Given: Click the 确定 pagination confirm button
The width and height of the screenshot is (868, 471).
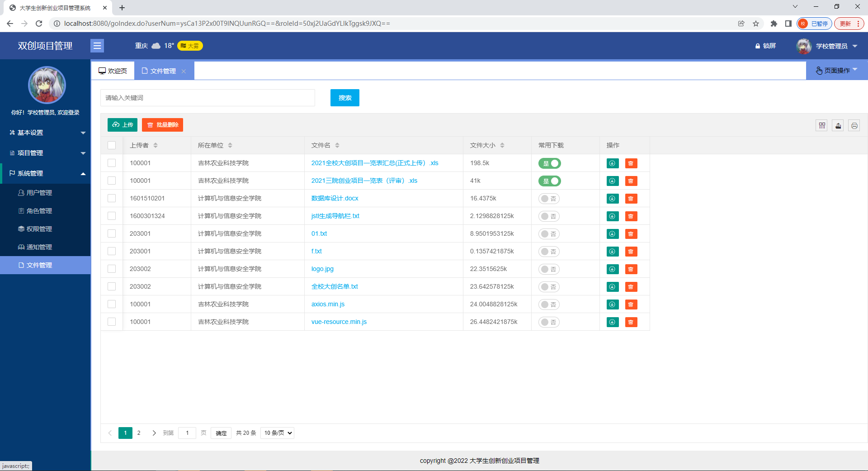Looking at the screenshot, I should click(221, 433).
